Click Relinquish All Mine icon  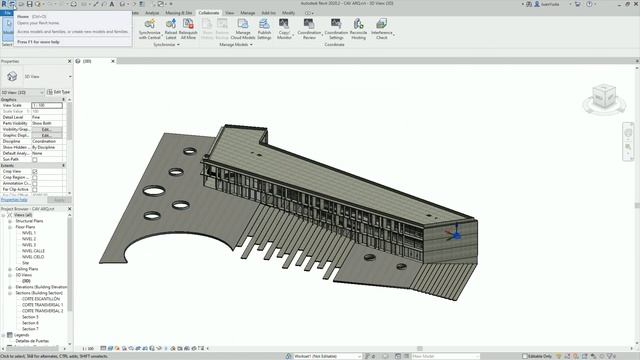point(188,24)
